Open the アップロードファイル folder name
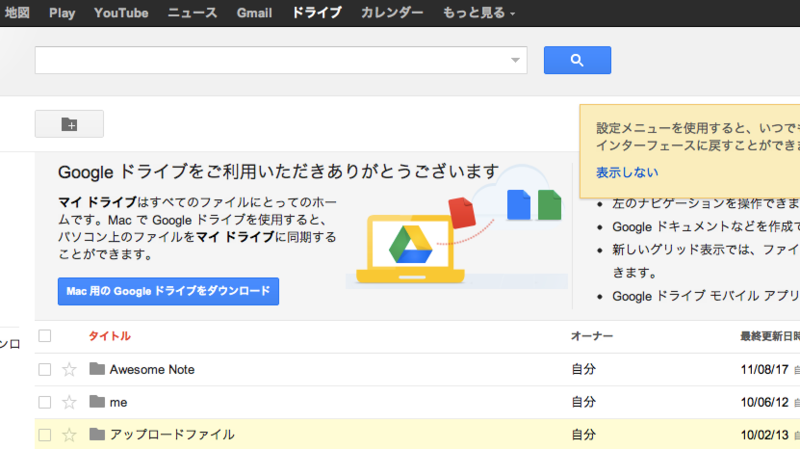This screenshot has height=449, width=800. coord(172,435)
